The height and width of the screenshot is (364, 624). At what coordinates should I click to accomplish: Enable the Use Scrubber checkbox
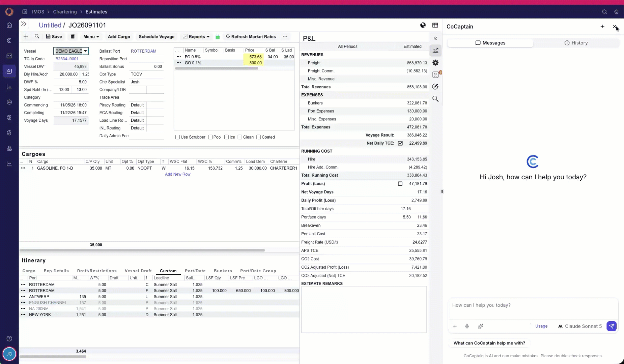(x=177, y=137)
